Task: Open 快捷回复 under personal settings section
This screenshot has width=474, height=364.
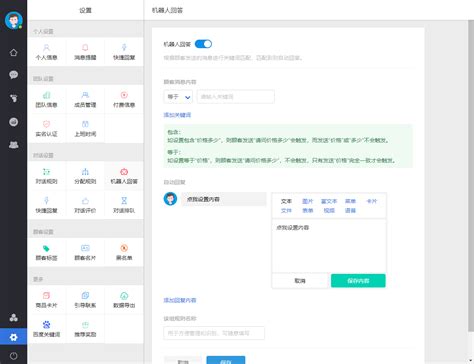Action: pyautogui.click(x=124, y=52)
